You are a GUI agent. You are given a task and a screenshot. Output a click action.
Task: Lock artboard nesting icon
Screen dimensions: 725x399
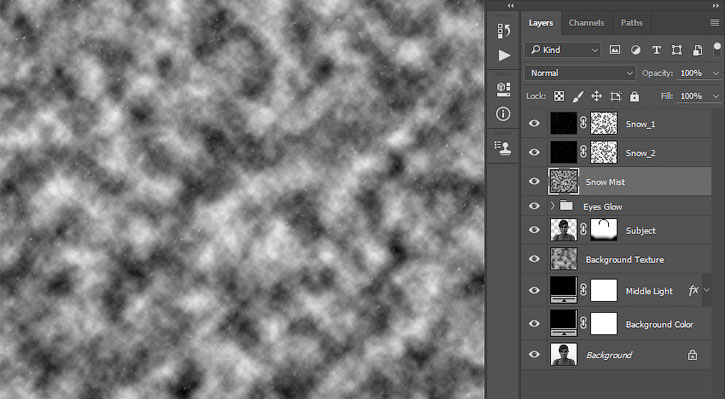(615, 96)
